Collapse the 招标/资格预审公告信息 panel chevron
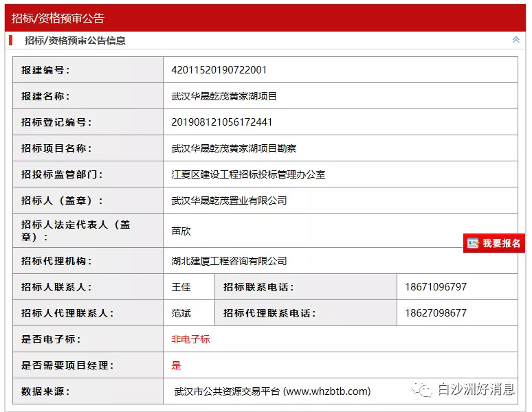Viewport: 532px width, 412px height. click(516, 40)
